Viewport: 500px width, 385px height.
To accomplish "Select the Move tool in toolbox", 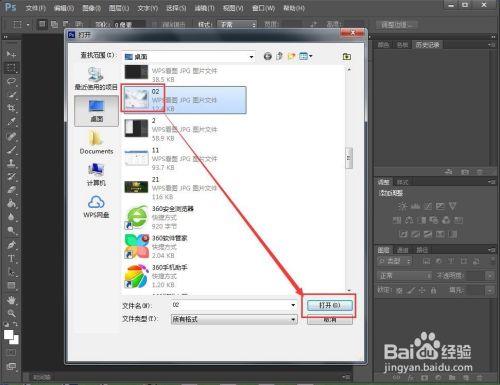I will pyautogui.click(x=11, y=54).
